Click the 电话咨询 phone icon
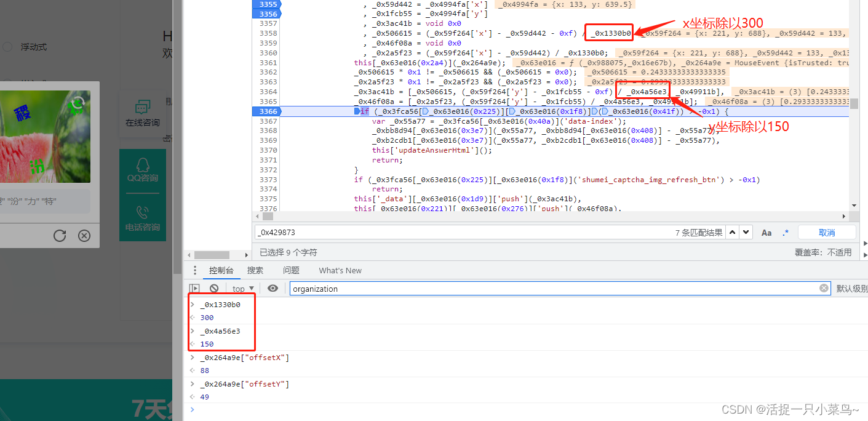 click(143, 213)
